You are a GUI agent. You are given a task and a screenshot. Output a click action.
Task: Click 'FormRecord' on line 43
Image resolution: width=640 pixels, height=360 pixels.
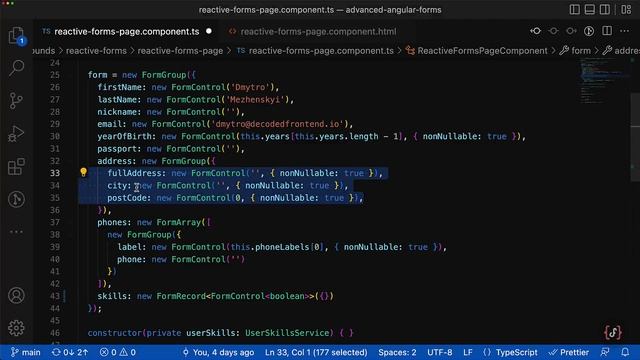(x=181, y=296)
